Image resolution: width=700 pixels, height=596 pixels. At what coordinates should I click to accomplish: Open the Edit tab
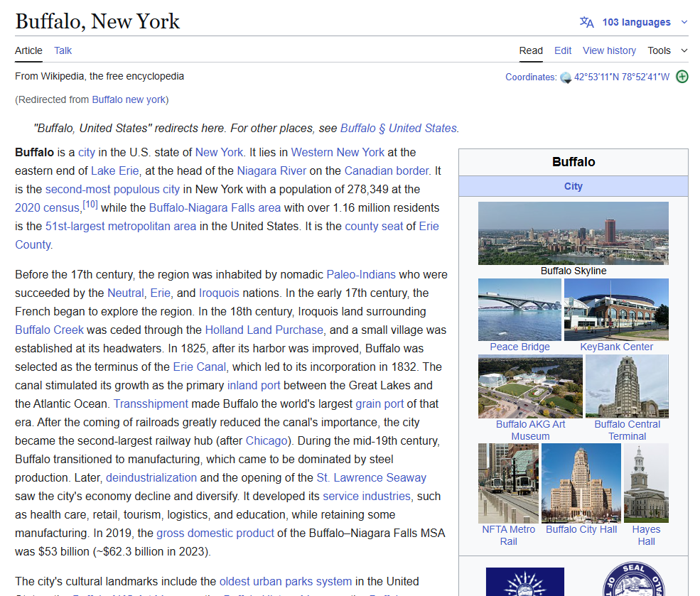tap(563, 50)
